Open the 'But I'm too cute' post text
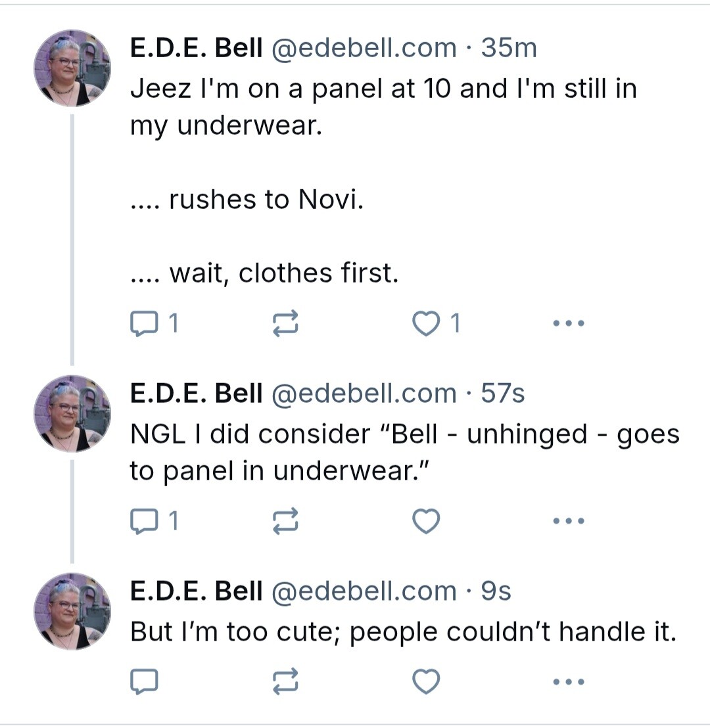Screen dimensions: 710x728 [x=404, y=632]
